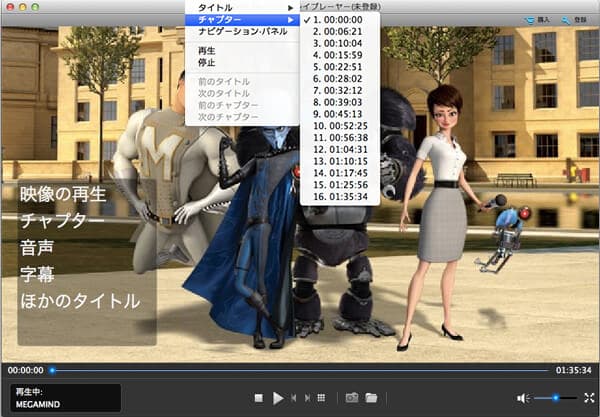Open the snapshot folder icon
600x417 pixels.
[x=371, y=398]
